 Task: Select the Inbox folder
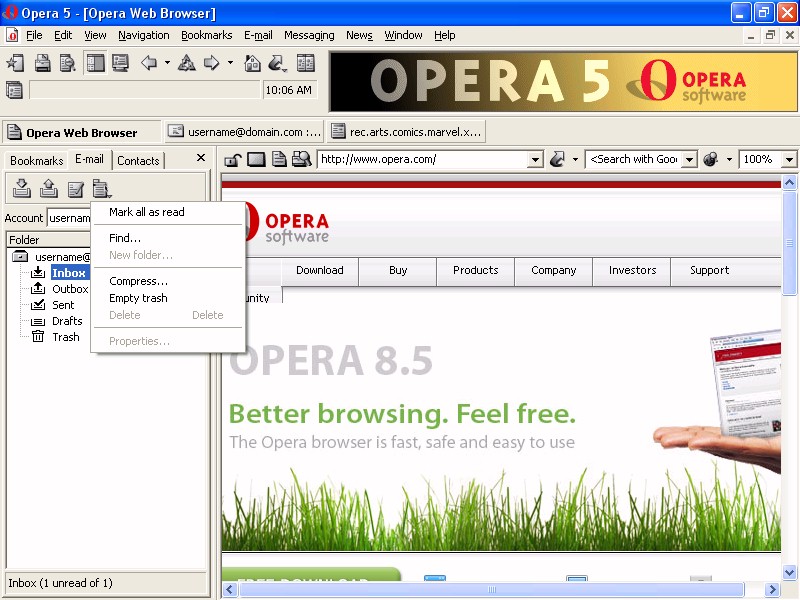[68, 273]
